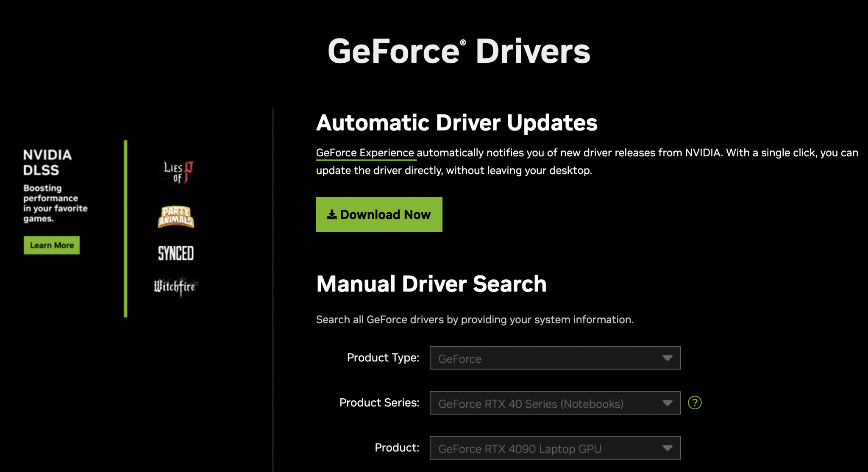
Task: Follow the GeForce Experience link
Action: tap(365, 153)
